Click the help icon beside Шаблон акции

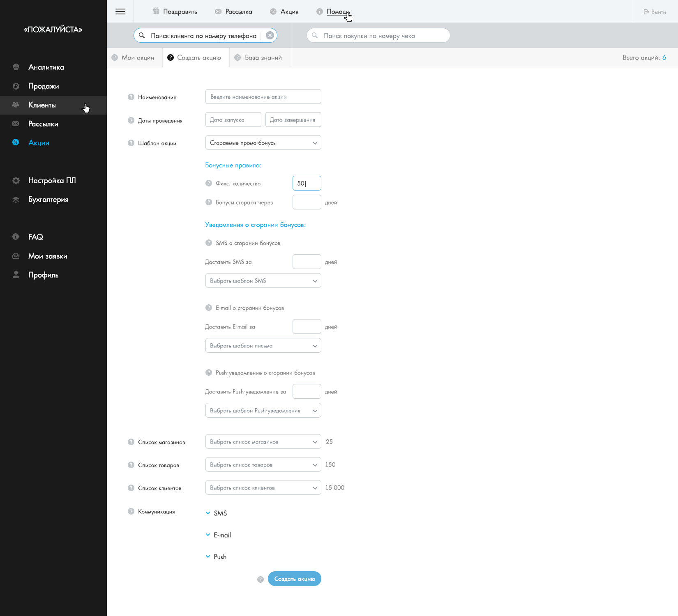131,143
